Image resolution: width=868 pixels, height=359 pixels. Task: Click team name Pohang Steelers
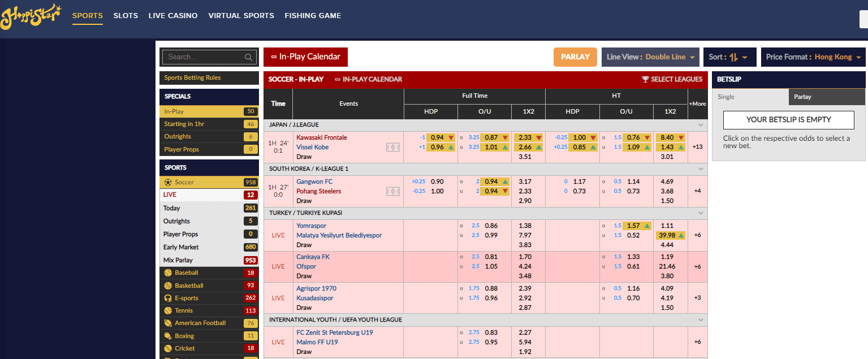tap(319, 191)
